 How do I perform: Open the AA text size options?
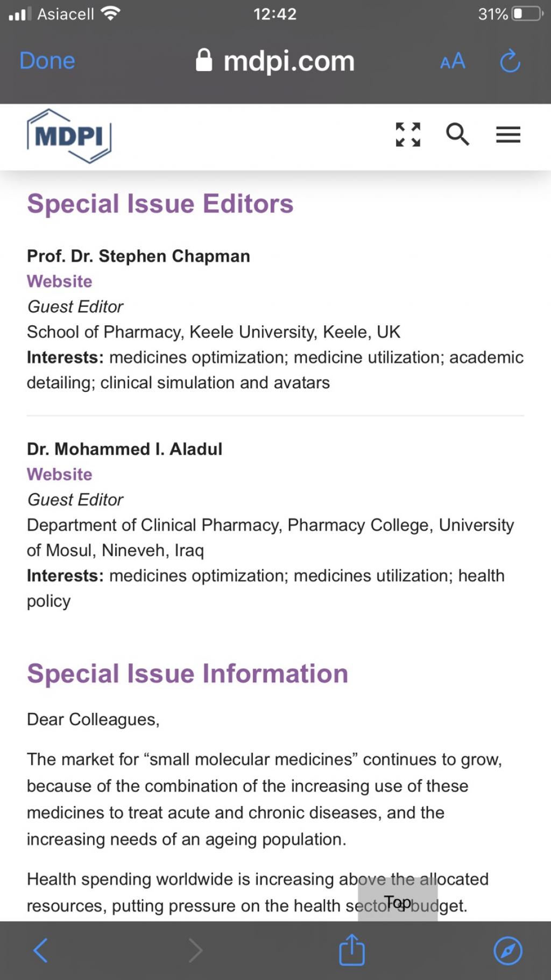coord(453,61)
